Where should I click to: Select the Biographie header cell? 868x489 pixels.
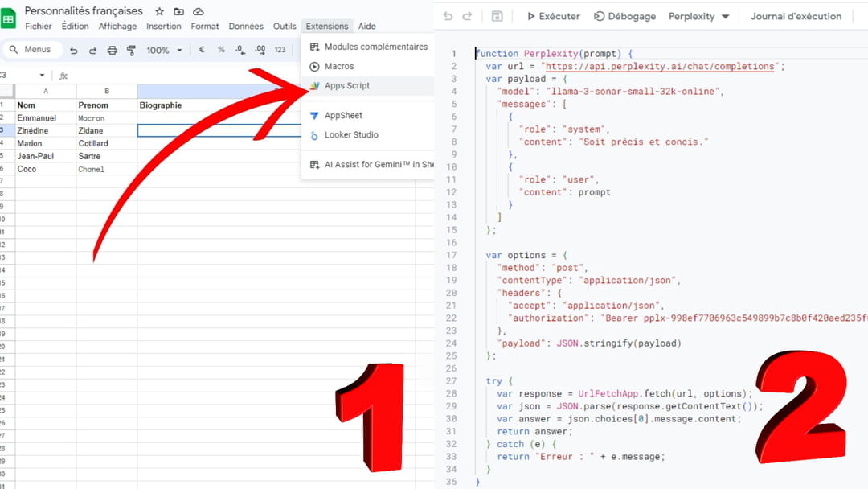[x=219, y=105]
